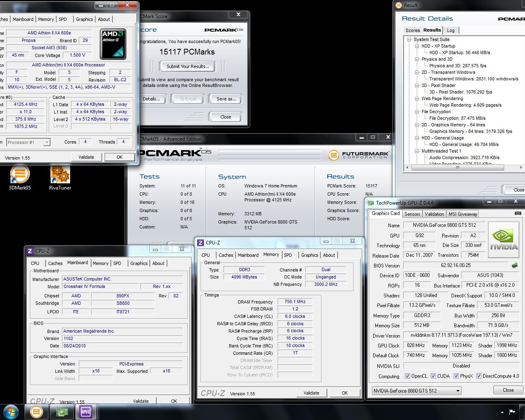The height and width of the screenshot is (420, 525).
Task: Click the result tree scroll right arrow
Action: click(521, 167)
